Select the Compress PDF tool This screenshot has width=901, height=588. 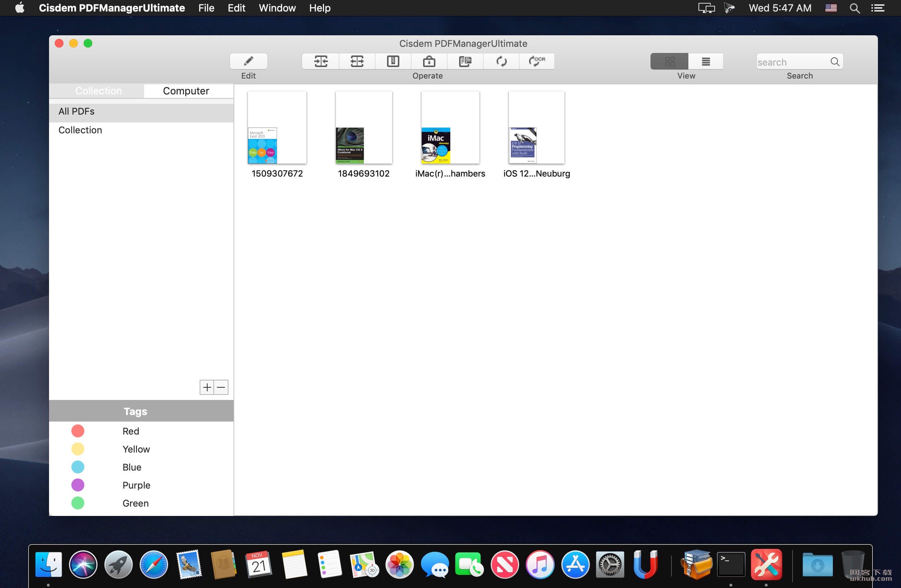[393, 61]
